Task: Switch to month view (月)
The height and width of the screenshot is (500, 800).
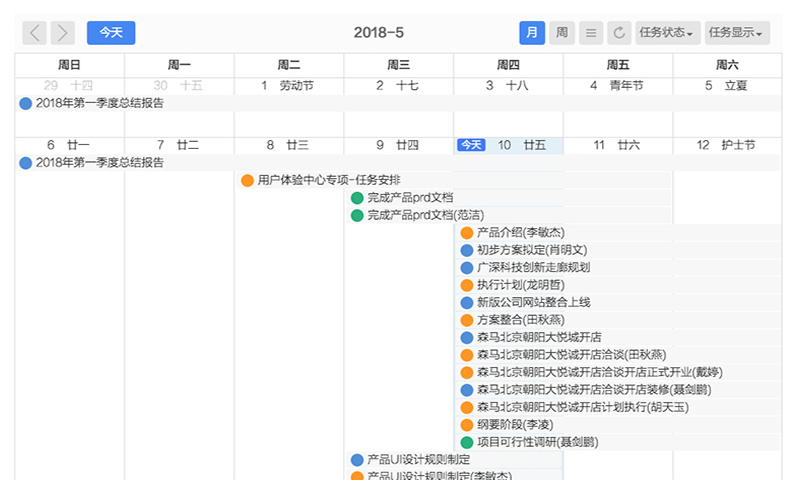Action: click(x=532, y=33)
